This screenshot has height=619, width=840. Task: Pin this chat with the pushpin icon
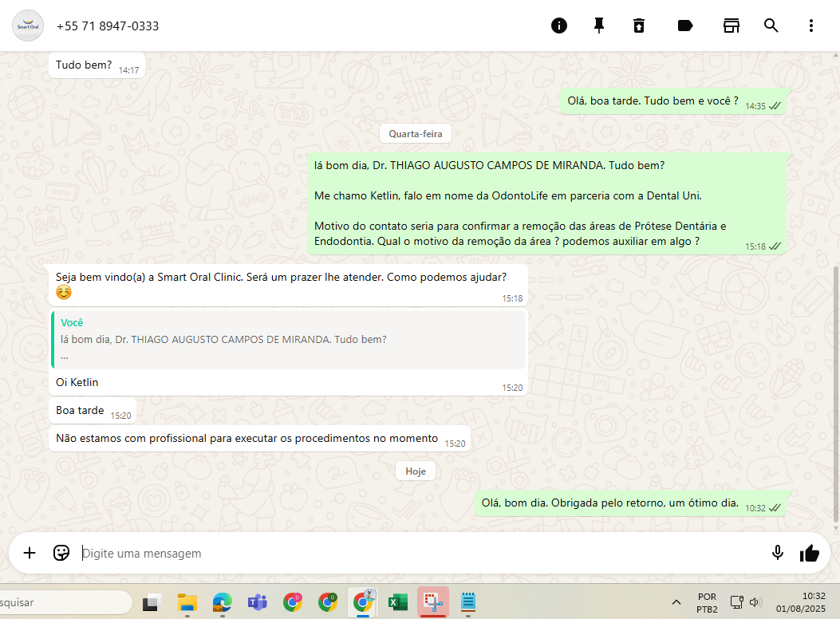coord(599,26)
